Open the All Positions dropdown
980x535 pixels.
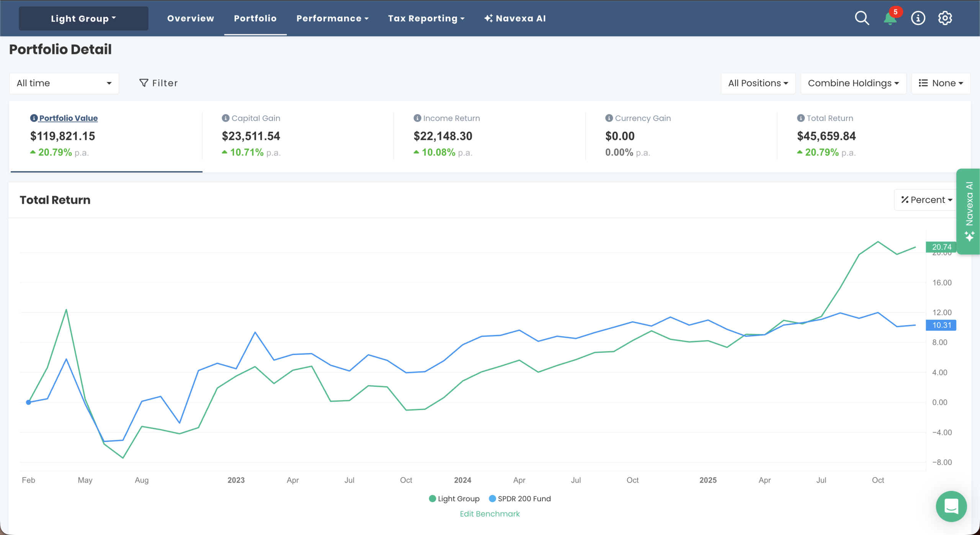tap(758, 83)
